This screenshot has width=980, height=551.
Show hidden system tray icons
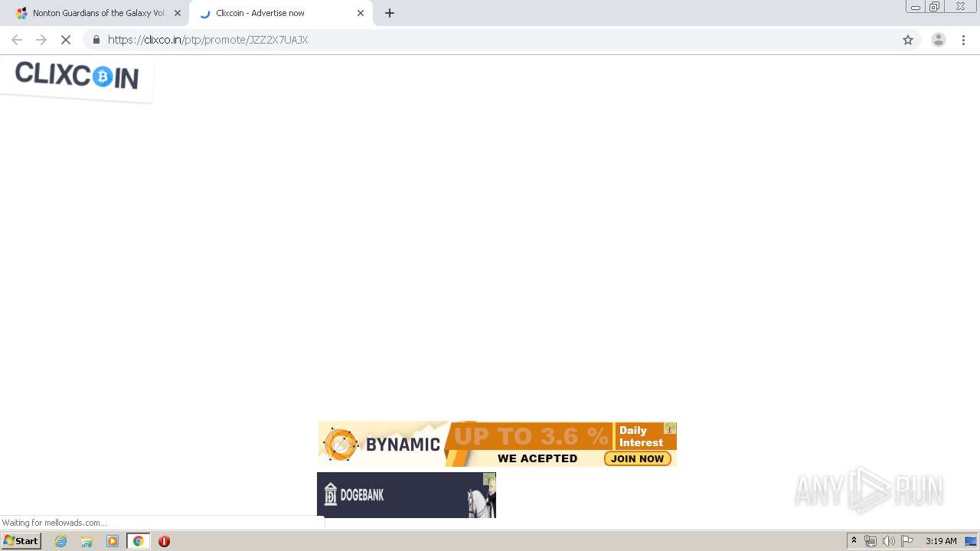[x=854, y=541]
